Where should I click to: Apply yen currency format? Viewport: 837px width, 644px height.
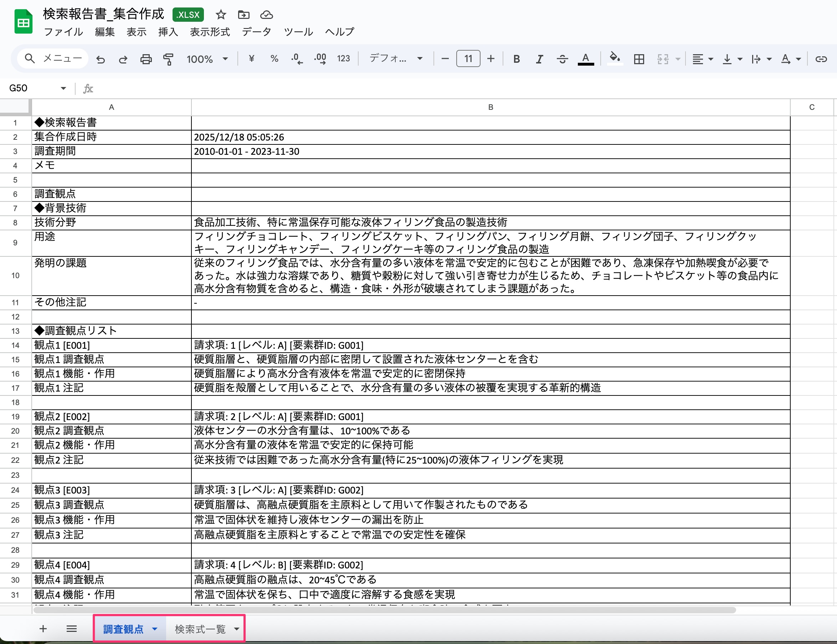pos(251,58)
